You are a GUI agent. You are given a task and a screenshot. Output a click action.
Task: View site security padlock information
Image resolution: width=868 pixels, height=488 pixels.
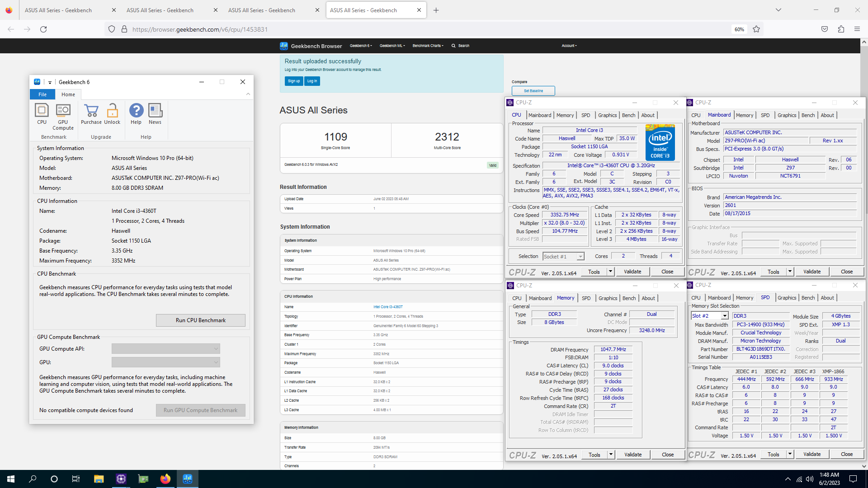[124, 29]
